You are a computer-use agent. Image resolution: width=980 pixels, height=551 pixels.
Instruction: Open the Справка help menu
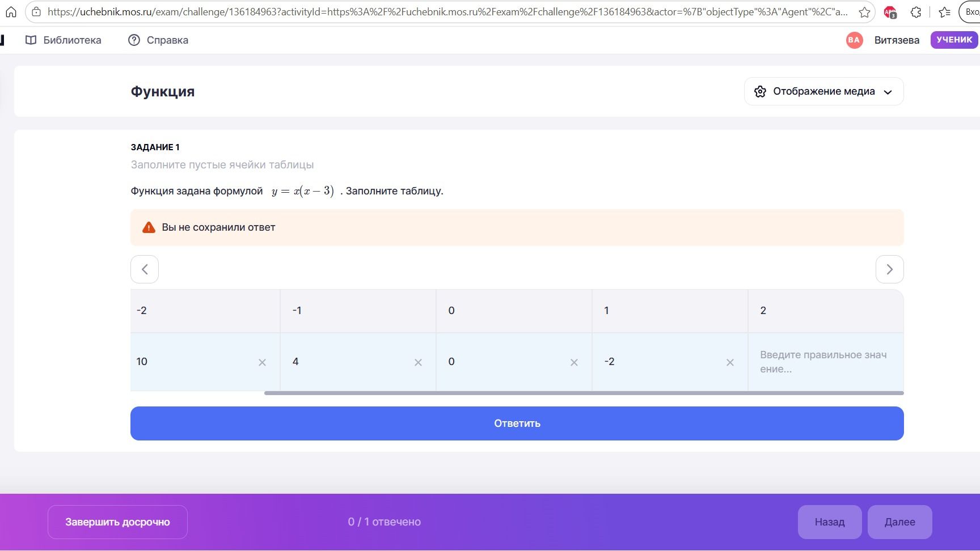[x=158, y=40]
